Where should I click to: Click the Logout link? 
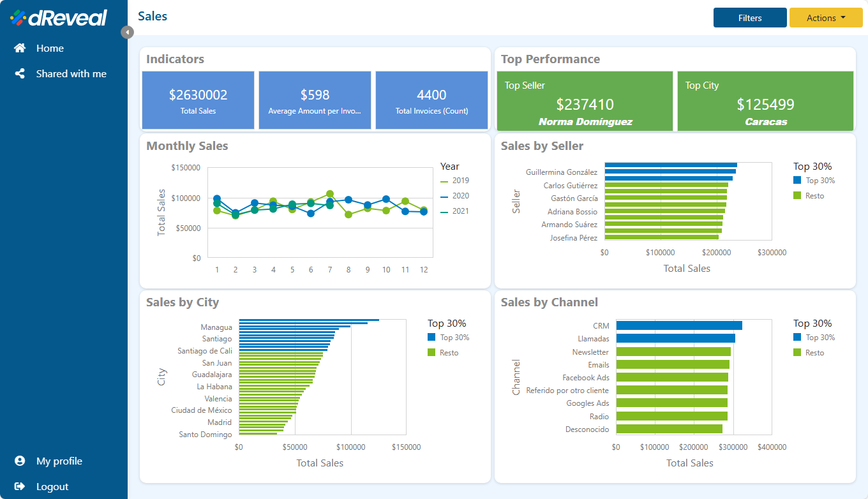52,487
